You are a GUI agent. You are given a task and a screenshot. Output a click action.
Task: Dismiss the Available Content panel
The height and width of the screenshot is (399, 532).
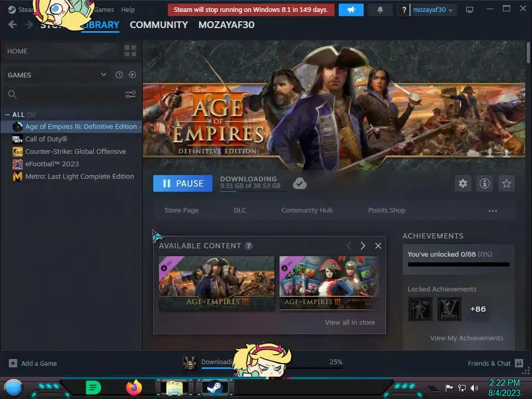378,246
